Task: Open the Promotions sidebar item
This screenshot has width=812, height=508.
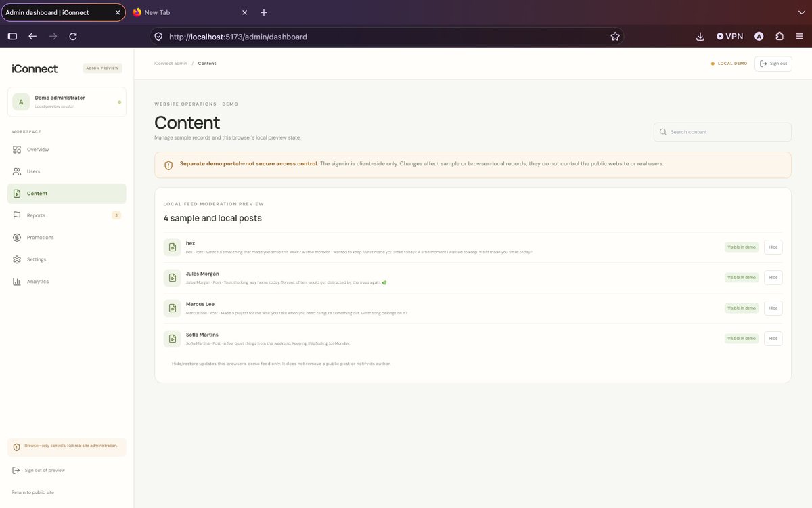Action: 66,238
